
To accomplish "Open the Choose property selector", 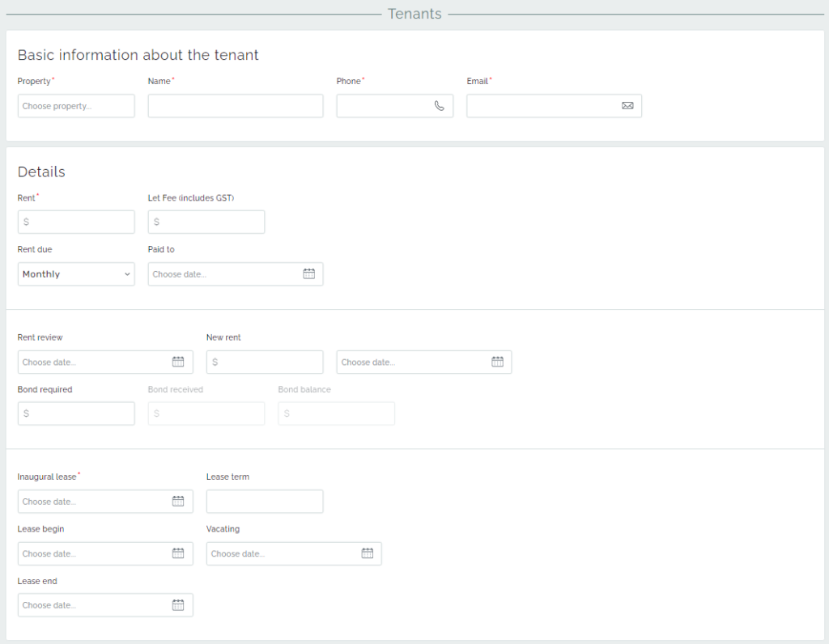I will pos(76,106).
